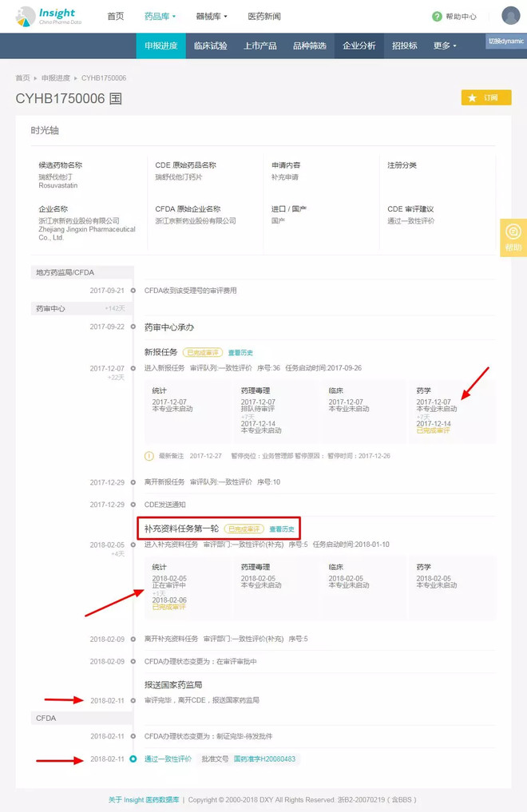Switch to the 临床试验 tab
Image resolution: width=527 pixels, height=812 pixels.
click(x=210, y=46)
